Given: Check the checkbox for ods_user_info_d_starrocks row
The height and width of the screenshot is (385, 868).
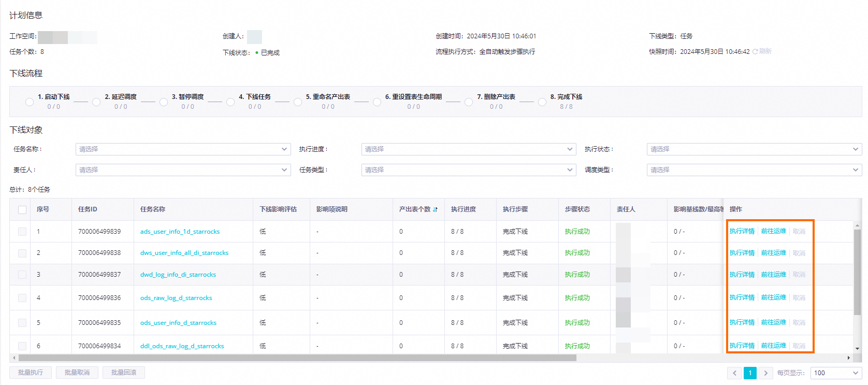Looking at the screenshot, I should (22, 323).
